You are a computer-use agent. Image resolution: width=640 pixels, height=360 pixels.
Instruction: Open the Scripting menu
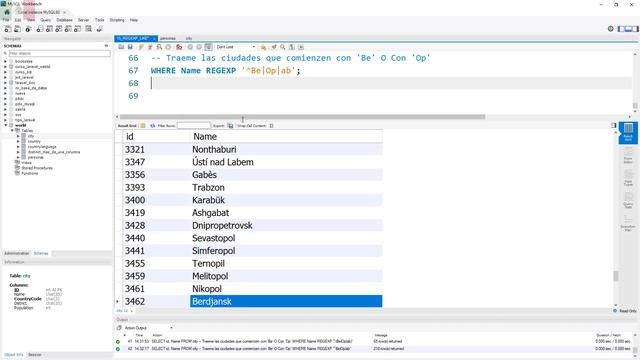click(x=117, y=20)
